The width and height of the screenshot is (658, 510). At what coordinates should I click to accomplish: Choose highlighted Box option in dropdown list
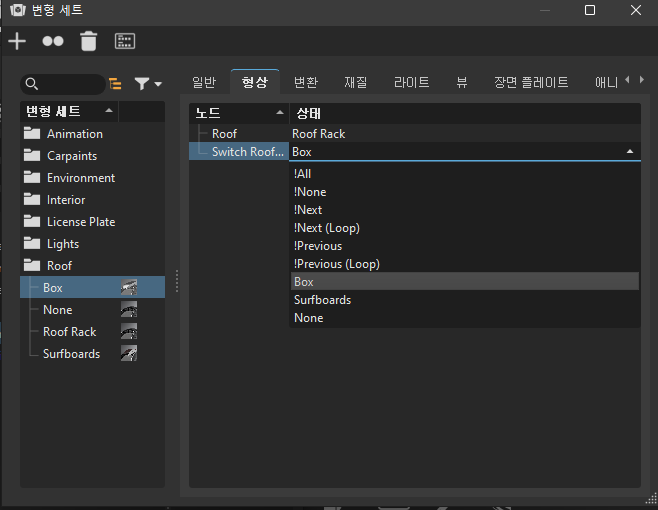coord(465,282)
